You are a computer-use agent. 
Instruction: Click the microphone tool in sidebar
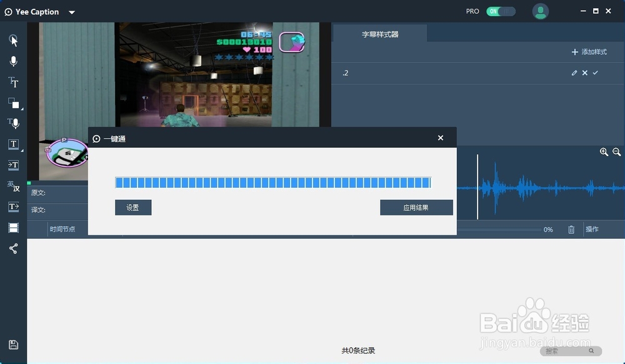pyautogui.click(x=14, y=61)
